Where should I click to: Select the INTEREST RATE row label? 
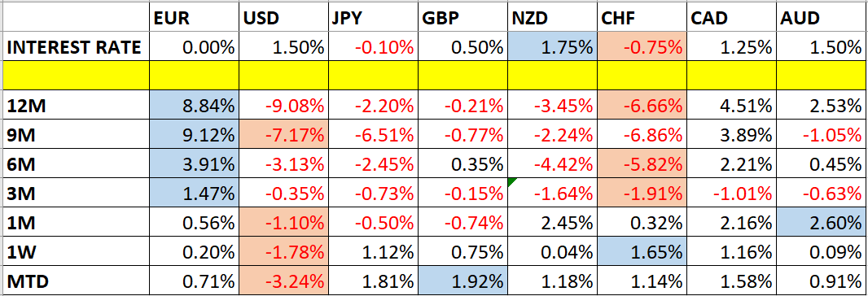point(75,48)
